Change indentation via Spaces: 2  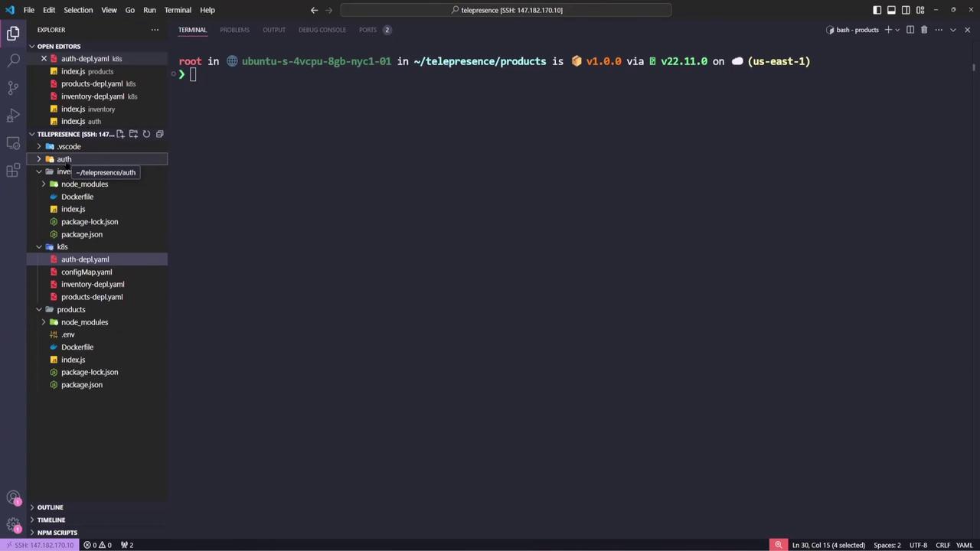(887, 545)
